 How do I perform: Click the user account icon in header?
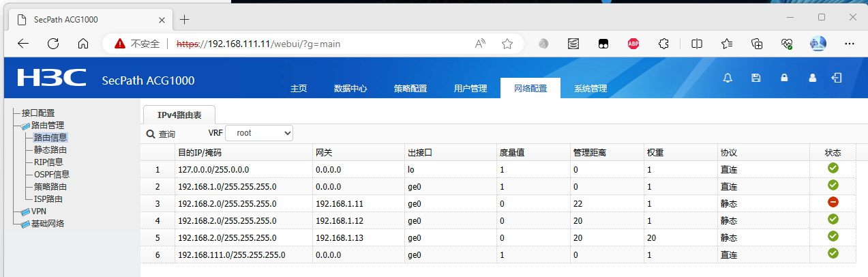click(812, 78)
